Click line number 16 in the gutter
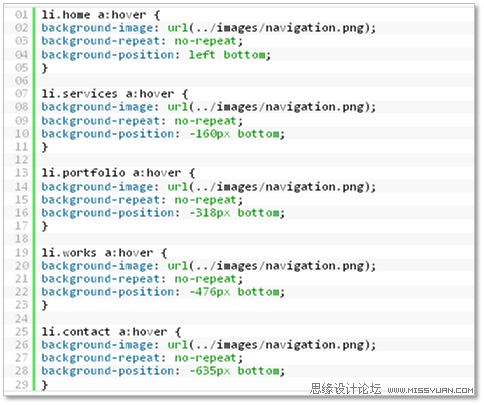484x405 pixels. pos(22,213)
